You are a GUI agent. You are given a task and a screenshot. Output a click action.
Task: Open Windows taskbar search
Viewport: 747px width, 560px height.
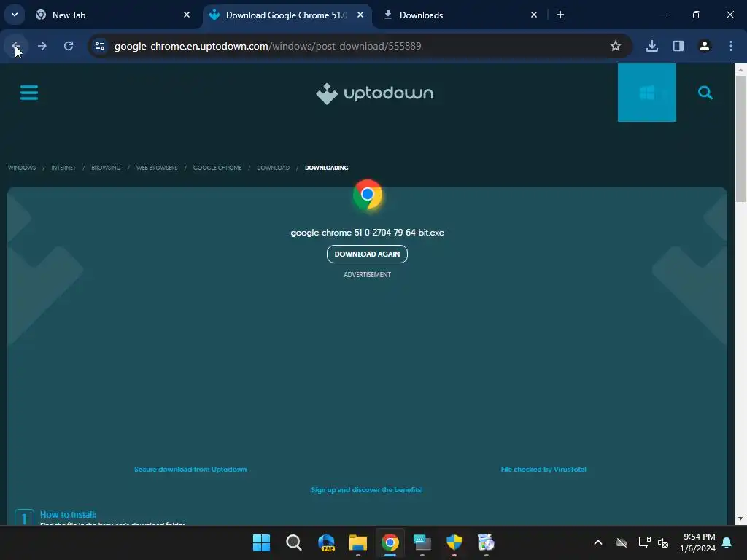293,542
